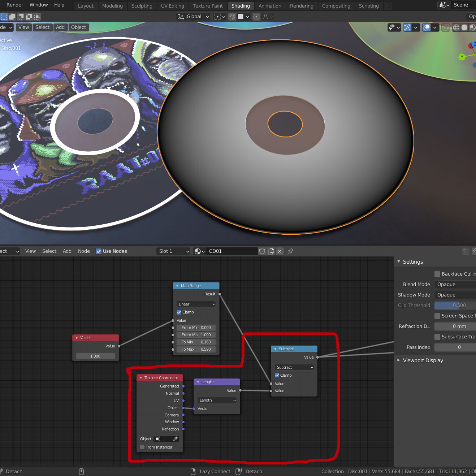Toggle the node editor pin icon
Image resolution: width=476 pixels, height=476 pixels.
click(x=290, y=251)
